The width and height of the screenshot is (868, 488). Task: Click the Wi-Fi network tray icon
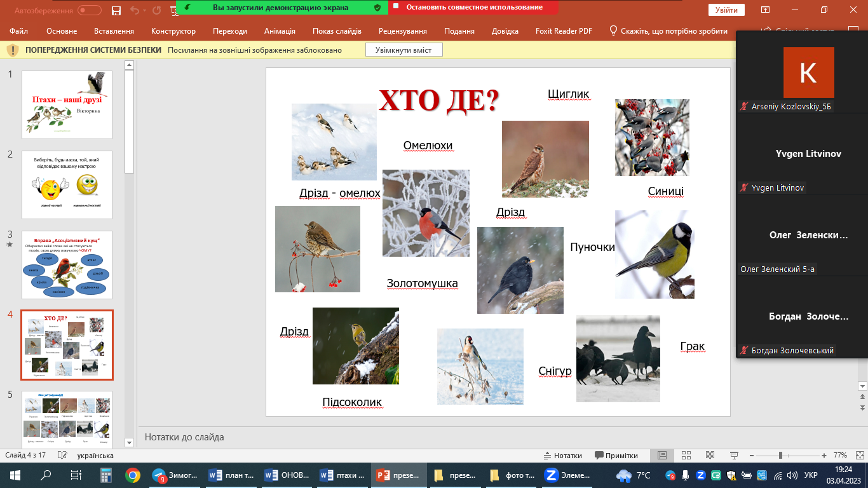pyautogui.click(x=776, y=475)
